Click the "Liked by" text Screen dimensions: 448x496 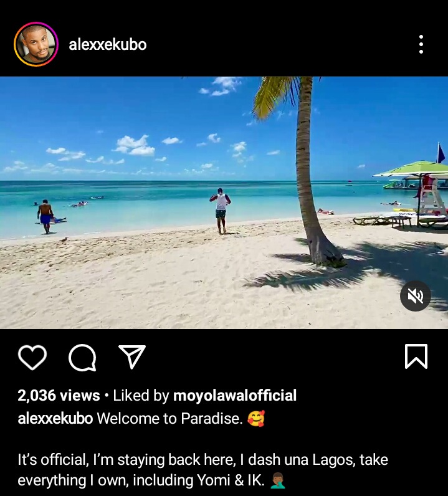(141, 396)
